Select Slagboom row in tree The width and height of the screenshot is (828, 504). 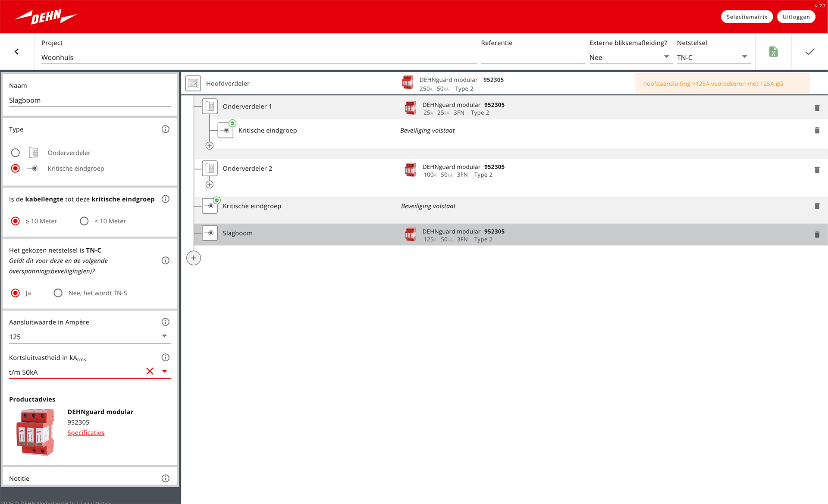click(511, 235)
